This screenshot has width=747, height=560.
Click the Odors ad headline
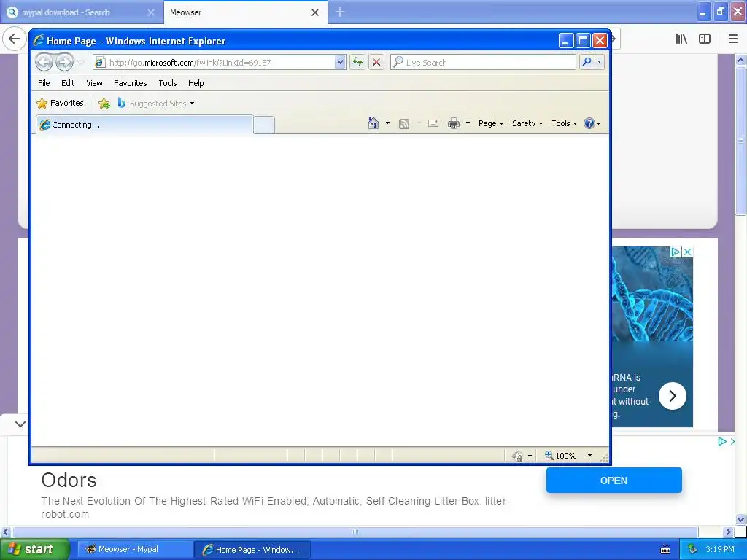(x=69, y=480)
